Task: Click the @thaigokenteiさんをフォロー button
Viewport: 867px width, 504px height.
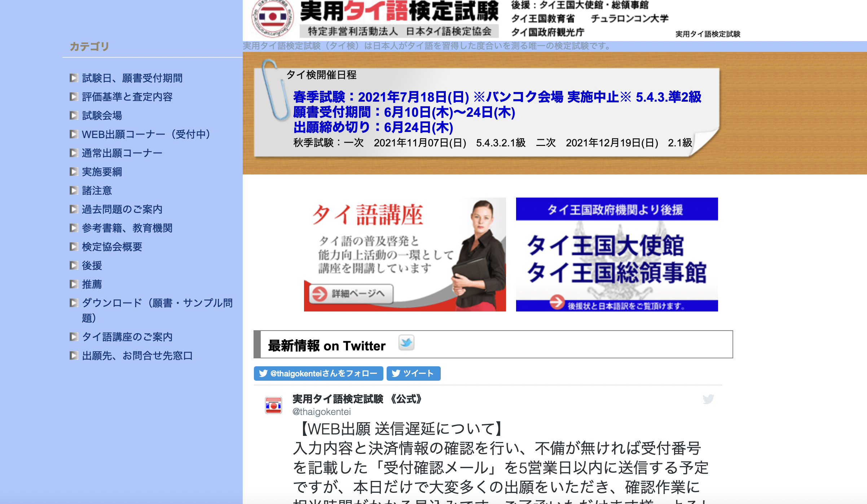Action: [318, 373]
